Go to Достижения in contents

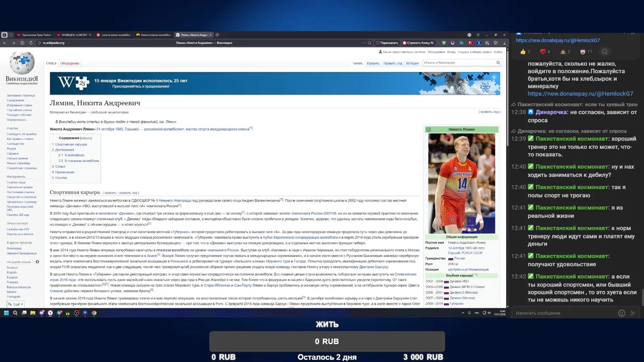[64, 150]
